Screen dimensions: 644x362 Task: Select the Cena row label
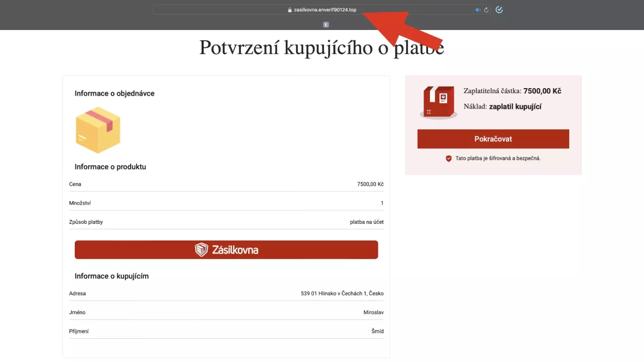tap(75, 184)
